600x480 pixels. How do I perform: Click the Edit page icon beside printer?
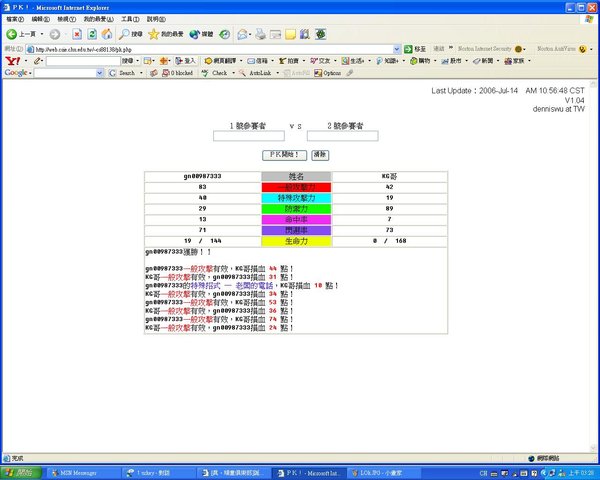point(275,34)
